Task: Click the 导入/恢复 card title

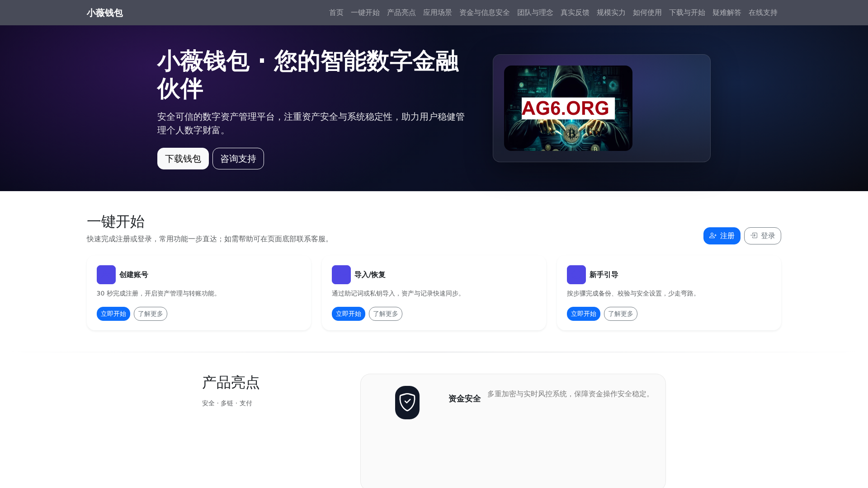Action: (x=370, y=275)
